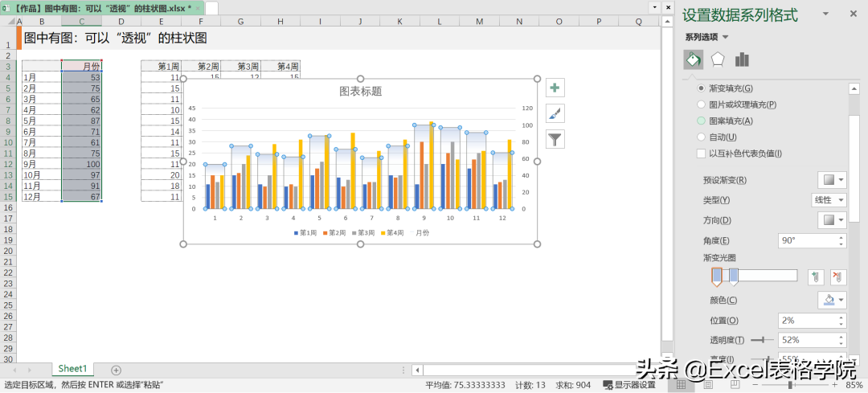Click the 透明度 field showing 52%
This screenshot has height=393, width=868.
tap(812, 340)
